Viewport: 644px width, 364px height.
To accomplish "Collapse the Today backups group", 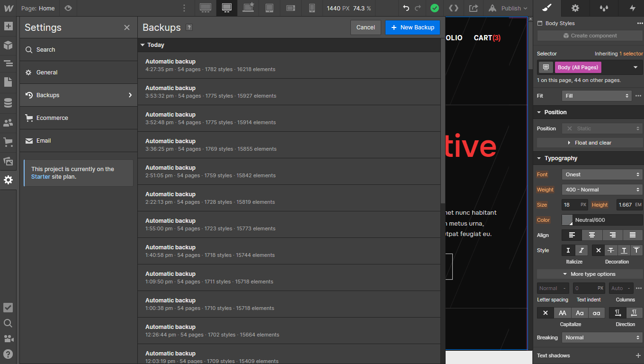I will [143, 45].
